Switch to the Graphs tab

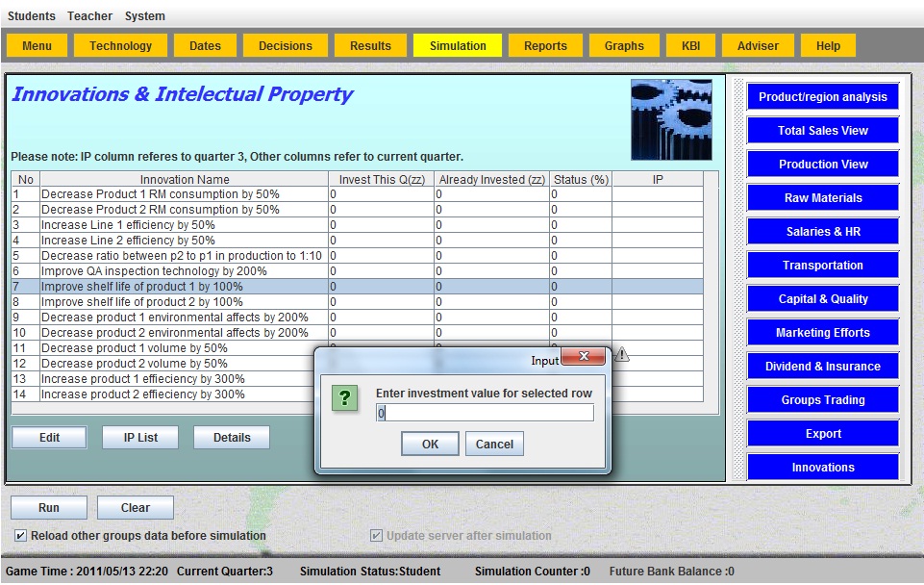[x=624, y=46]
